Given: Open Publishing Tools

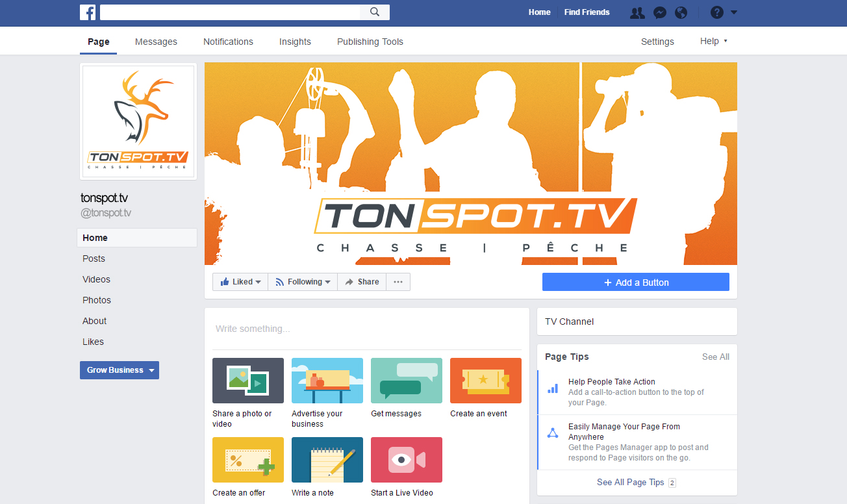Looking at the screenshot, I should tap(370, 41).
